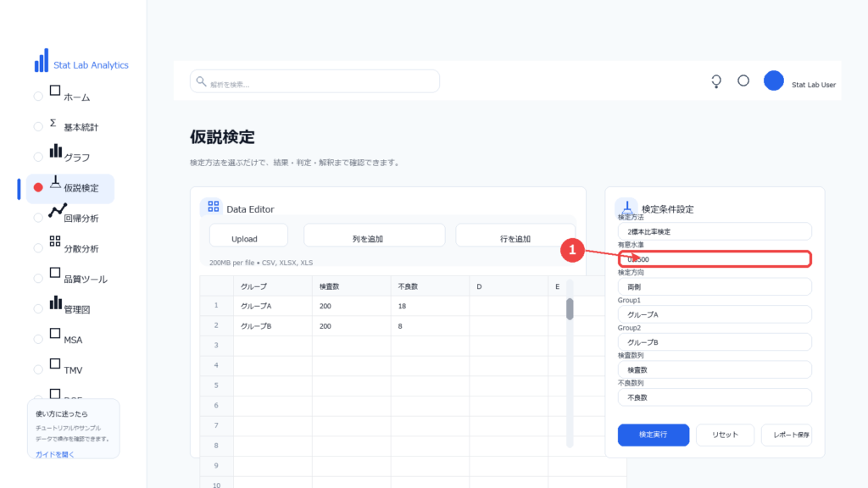The width and height of the screenshot is (868, 488).
Task: Click the trend line icon for 回帰分析
Action: (x=57, y=211)
